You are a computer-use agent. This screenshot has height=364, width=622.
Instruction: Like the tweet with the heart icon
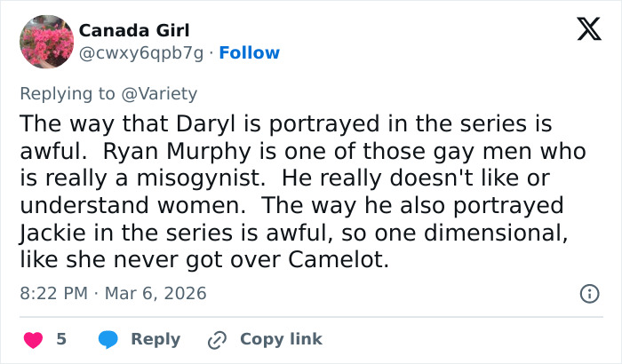pos(32,339)
